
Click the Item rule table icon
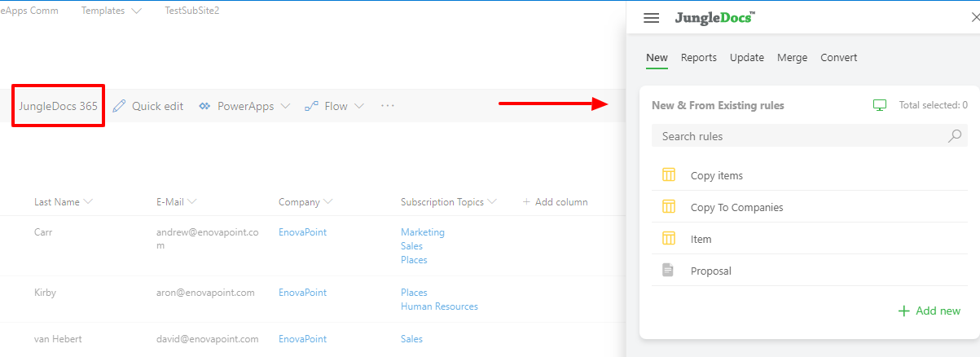tap(669, 238)
